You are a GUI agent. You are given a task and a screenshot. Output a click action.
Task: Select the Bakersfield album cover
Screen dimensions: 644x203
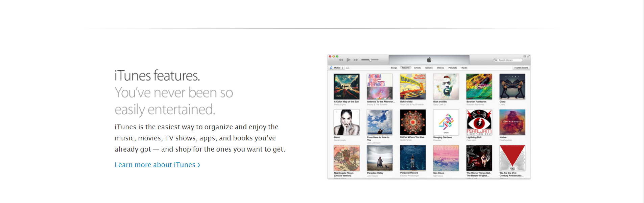413,87
